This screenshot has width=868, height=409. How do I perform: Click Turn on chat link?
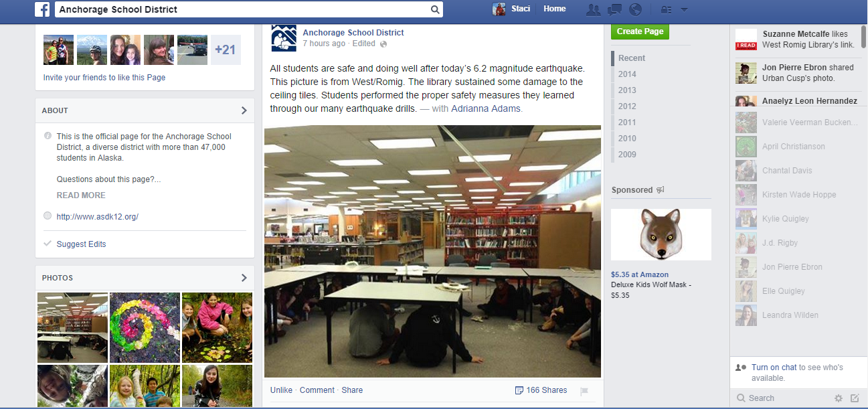[x=774, y=367]
